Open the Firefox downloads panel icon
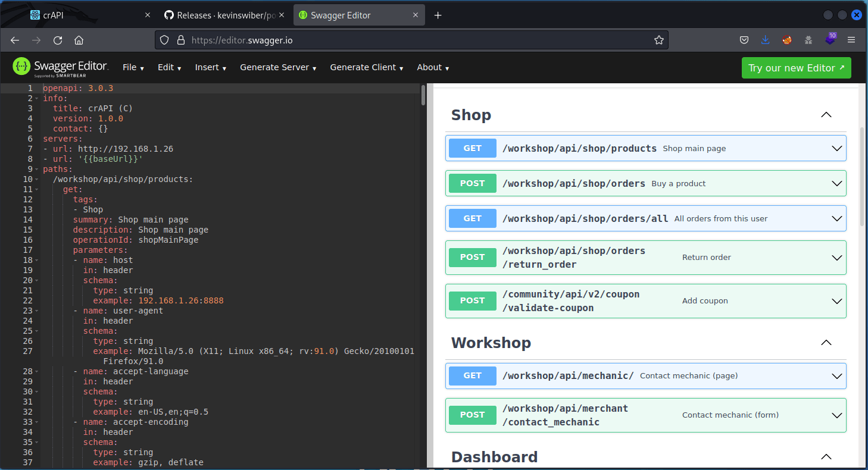 click(766, 40)
